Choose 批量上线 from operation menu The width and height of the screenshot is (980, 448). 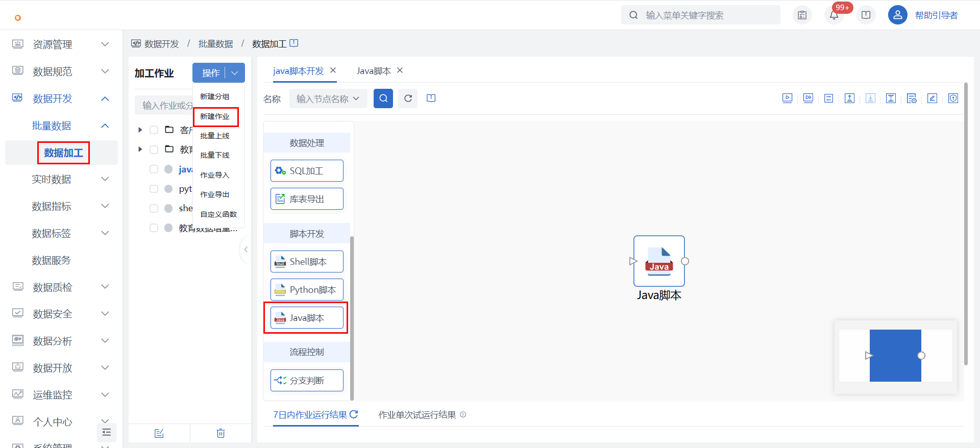tap(215, 136)
